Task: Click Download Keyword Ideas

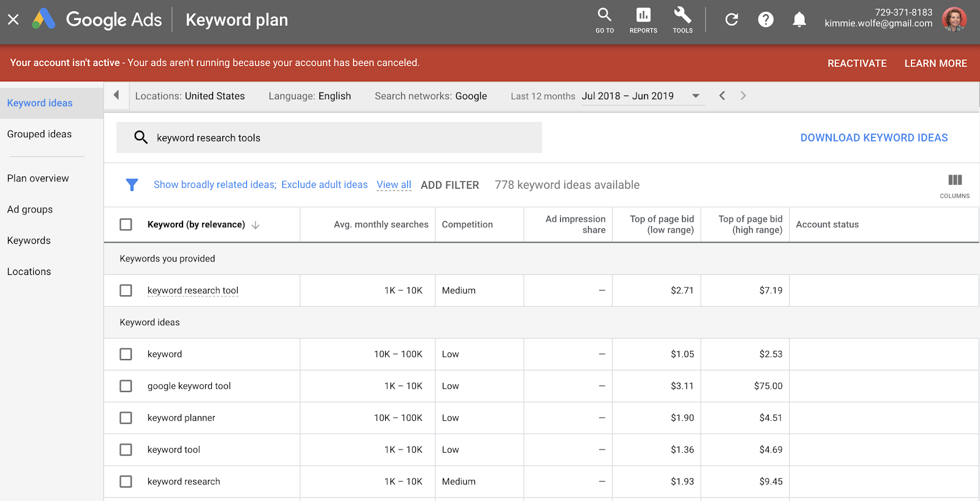Action: click(873, 138)
